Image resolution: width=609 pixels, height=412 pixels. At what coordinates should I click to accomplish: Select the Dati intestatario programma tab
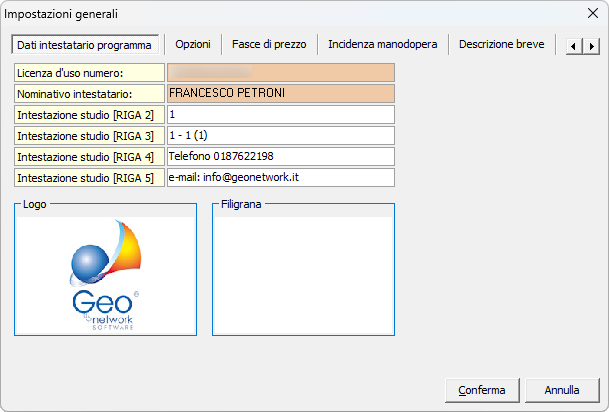coord(86,45)
